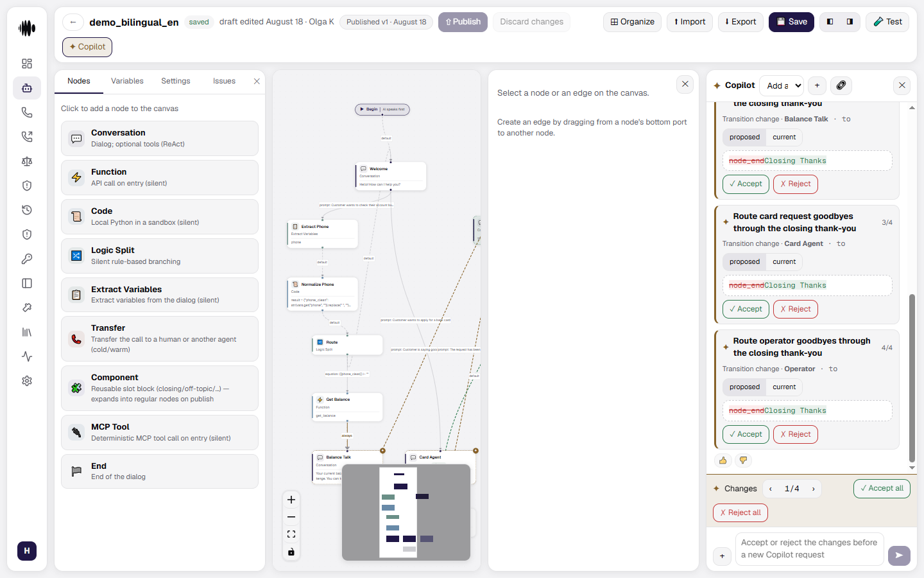Open the activity pulse icon in sidebar
Viewport: 924px width, 578px height.
[27, 356]
